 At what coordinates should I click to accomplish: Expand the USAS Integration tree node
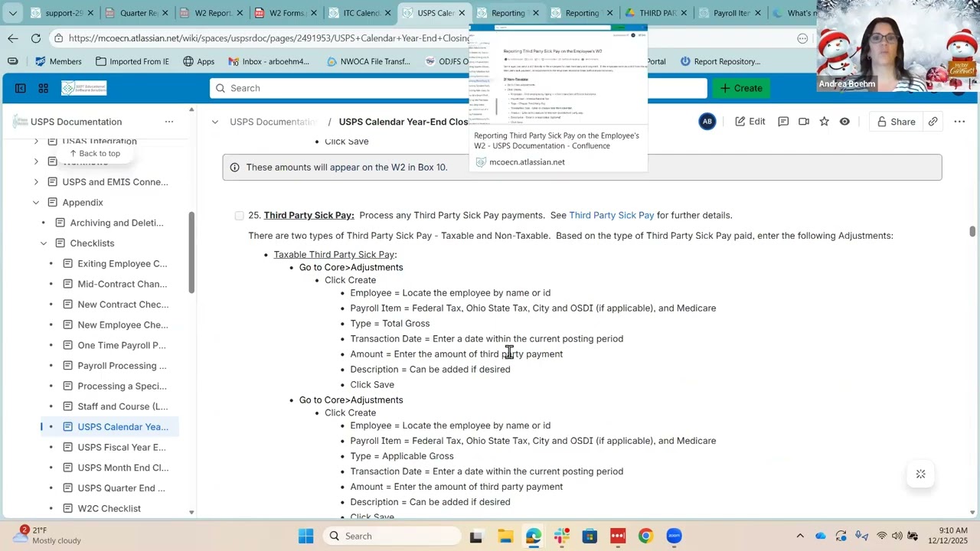(x=36, y=142)
